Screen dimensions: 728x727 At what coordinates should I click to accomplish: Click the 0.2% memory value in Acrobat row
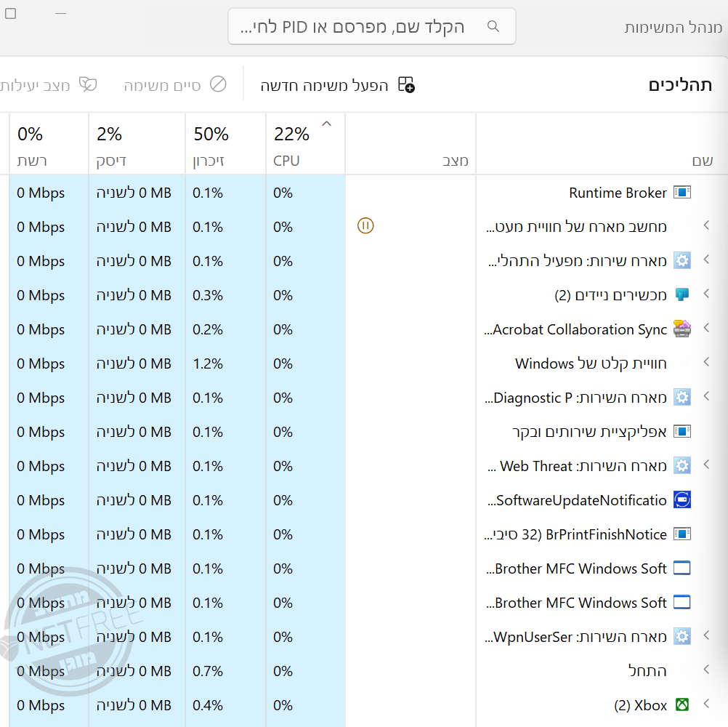[x=208, y=329]
